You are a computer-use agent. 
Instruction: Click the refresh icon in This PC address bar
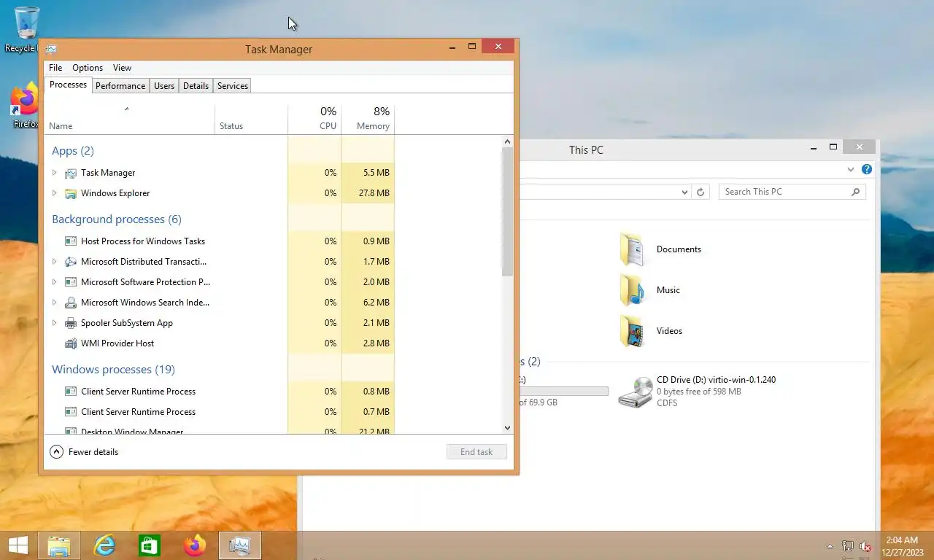click(x=700, y=192)
